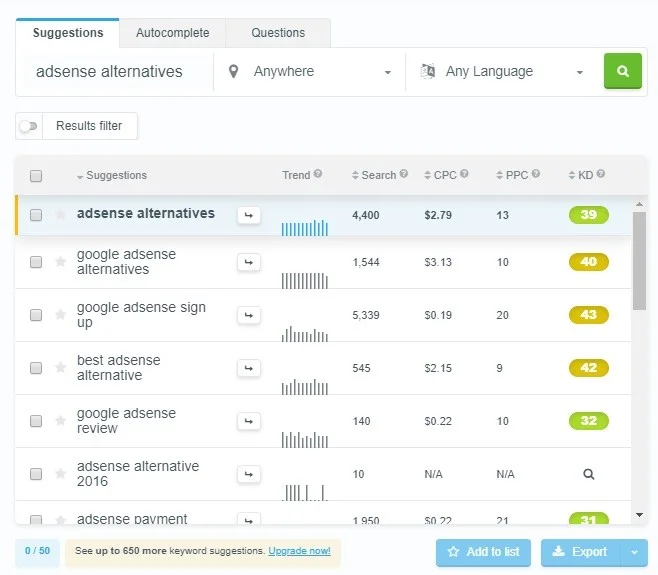This screenshot has width=658, height=575.
Task: Switch to the Autocomplete tab
Action: (172, 33)
